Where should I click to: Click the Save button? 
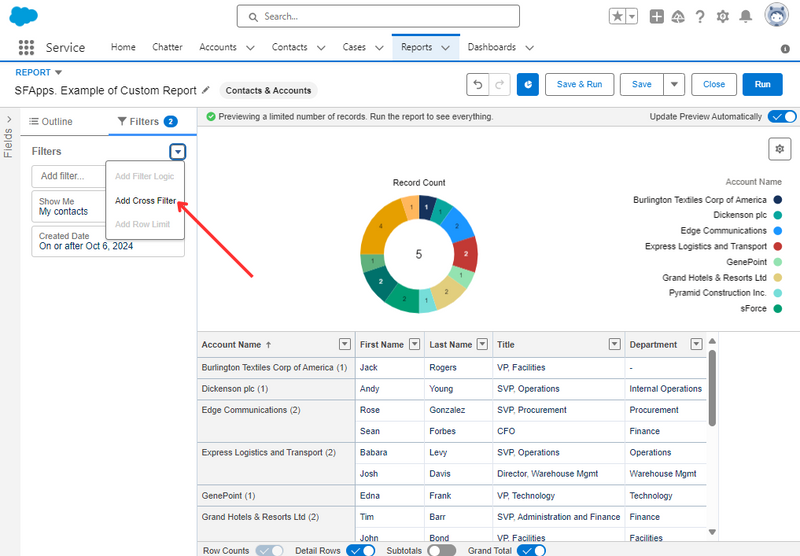coord(641,84)
